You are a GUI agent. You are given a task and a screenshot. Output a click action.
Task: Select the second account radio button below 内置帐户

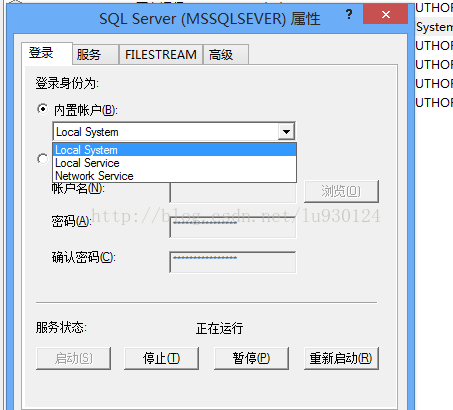pos(42,159)
